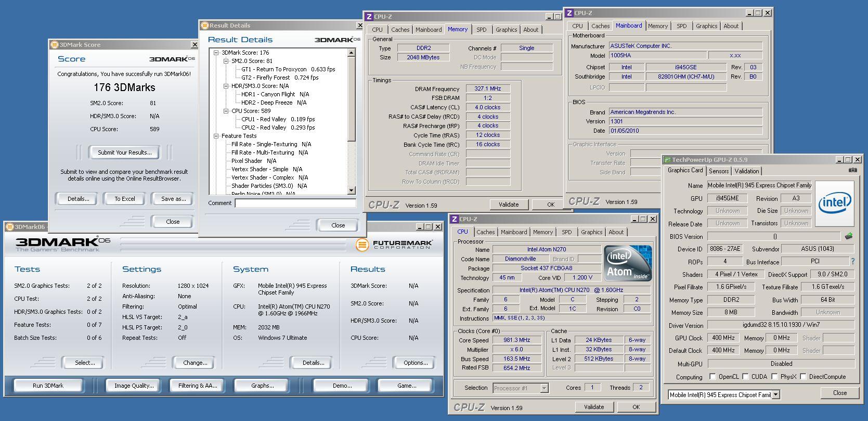Collapse the 3DMark Score: 176 tree node
Image resolution: width=868 pixels, height=421 pixels.
coord(216,53)
